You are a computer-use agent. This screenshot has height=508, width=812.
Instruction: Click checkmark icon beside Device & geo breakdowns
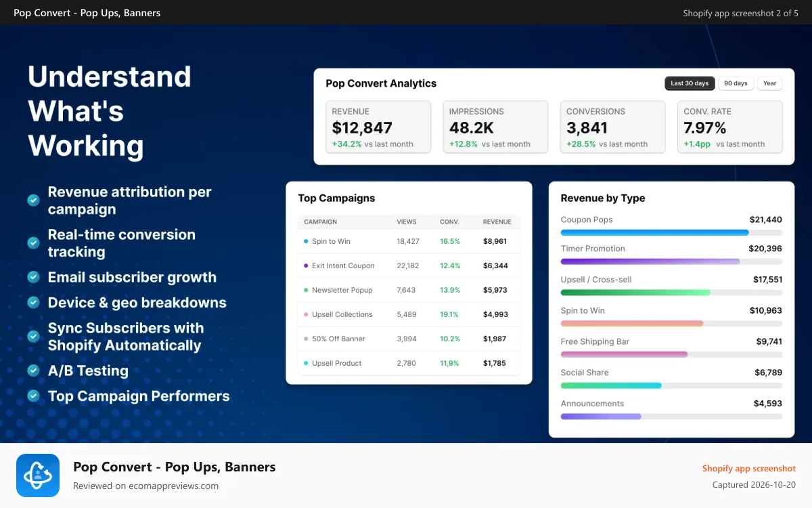(32, 302)
